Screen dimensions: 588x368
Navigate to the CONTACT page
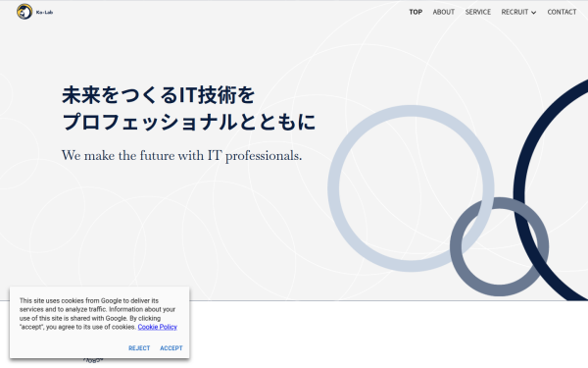coord(562,12)
